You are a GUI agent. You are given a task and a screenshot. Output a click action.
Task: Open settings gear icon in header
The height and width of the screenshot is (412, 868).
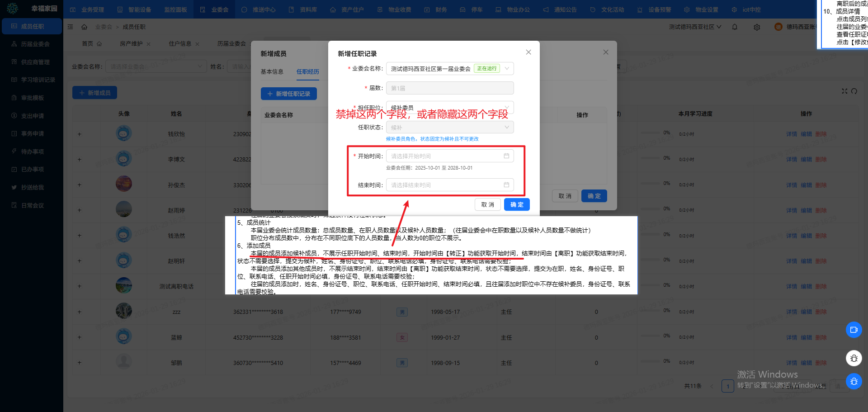[x=757, y=27]
